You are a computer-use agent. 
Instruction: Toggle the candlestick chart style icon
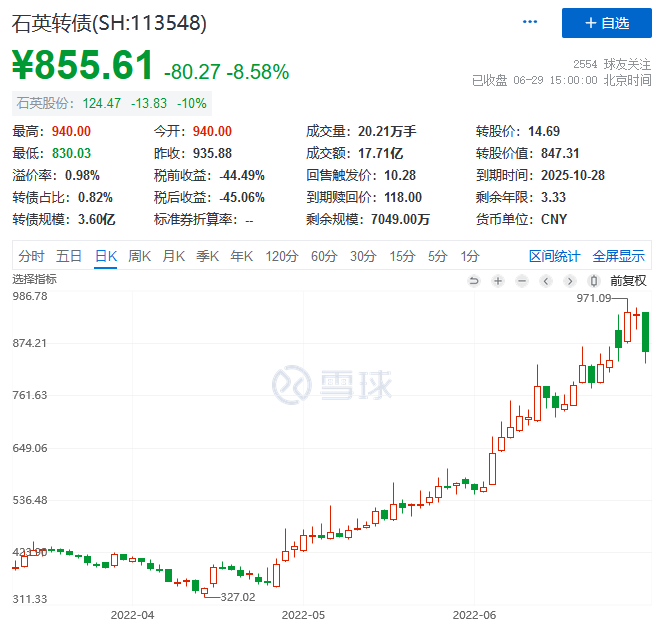(594, 281)
